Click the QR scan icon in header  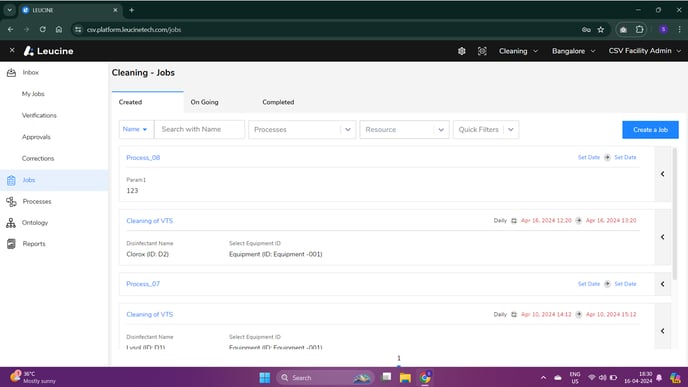pyautogui.click(x=482, y=51)
